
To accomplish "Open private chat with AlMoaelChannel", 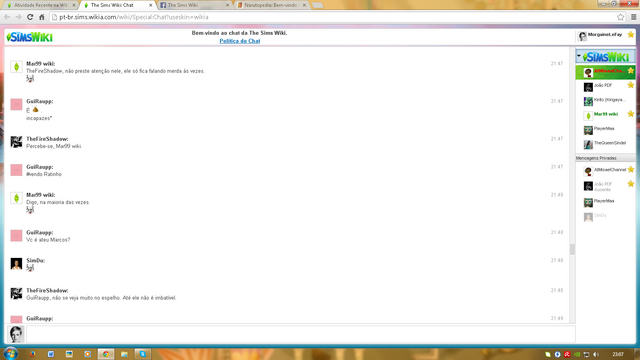I will 606,170.
